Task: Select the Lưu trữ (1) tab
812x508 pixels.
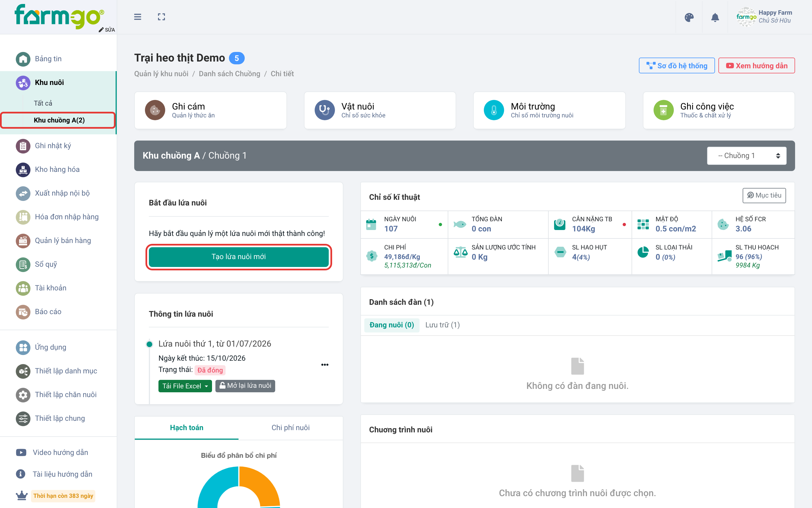Action: [443, 325]
